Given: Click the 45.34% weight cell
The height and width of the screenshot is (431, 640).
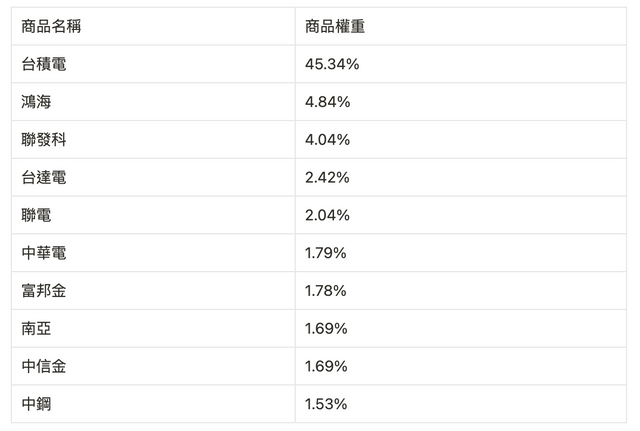Looking at the screenshot, I should click(332, 64).
